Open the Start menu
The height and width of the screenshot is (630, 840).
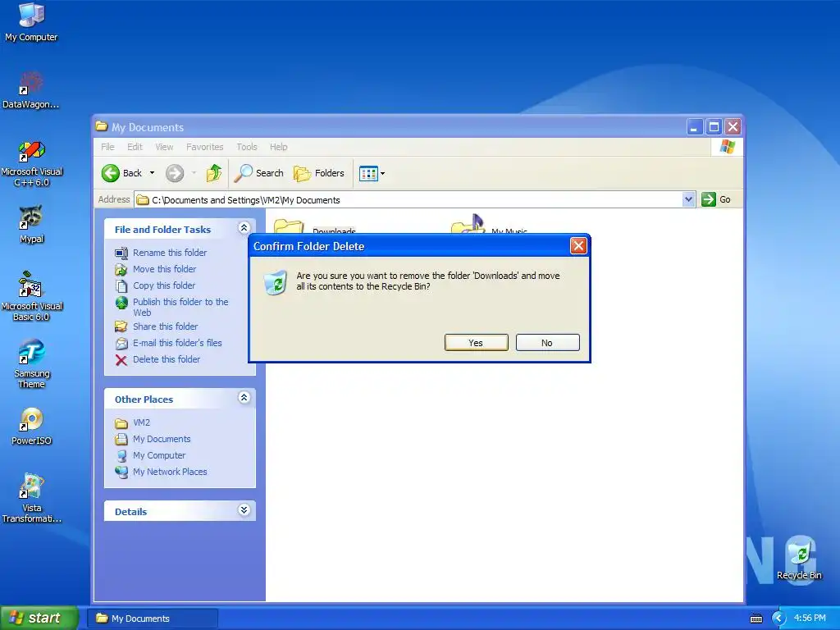pos(39,619)
